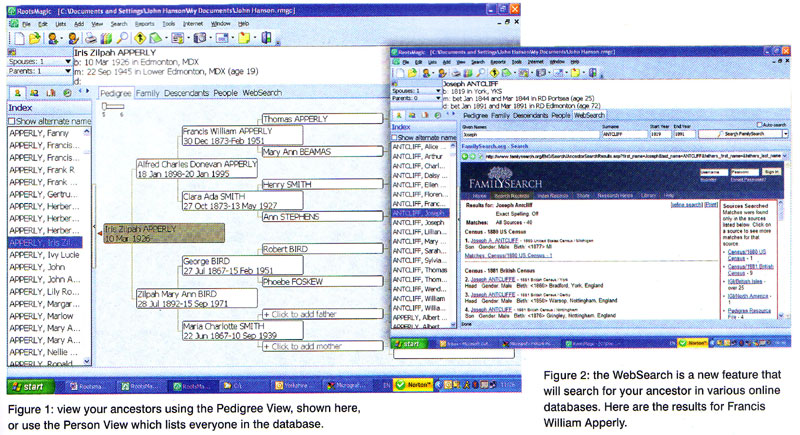800x435 pixels.
Task: Open the Reports menu in left window
Action: tap(144, 24)
